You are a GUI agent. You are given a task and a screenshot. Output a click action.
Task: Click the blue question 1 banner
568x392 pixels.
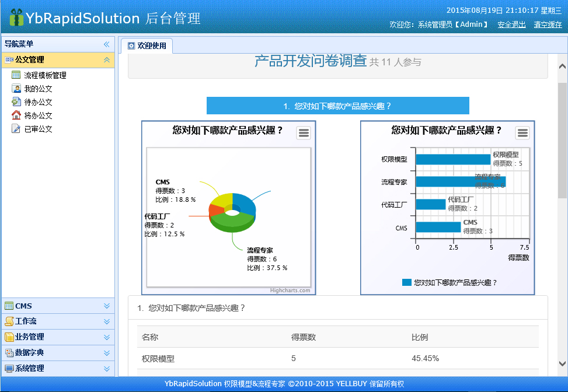[x=337, y=106]
